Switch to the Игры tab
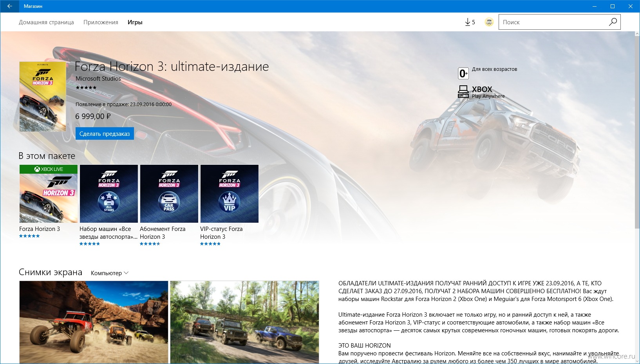640x364 pixels. coord(135,22)
